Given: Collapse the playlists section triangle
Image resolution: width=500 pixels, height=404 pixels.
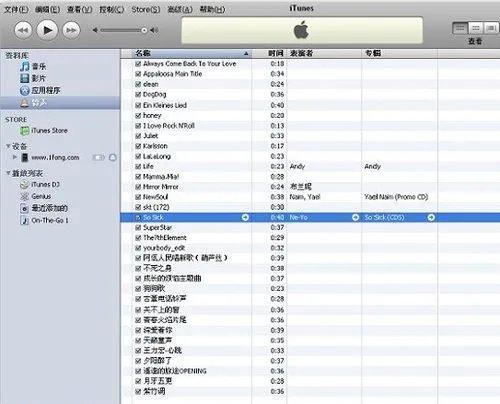Looking at the screenshot, I should [8, 173].
